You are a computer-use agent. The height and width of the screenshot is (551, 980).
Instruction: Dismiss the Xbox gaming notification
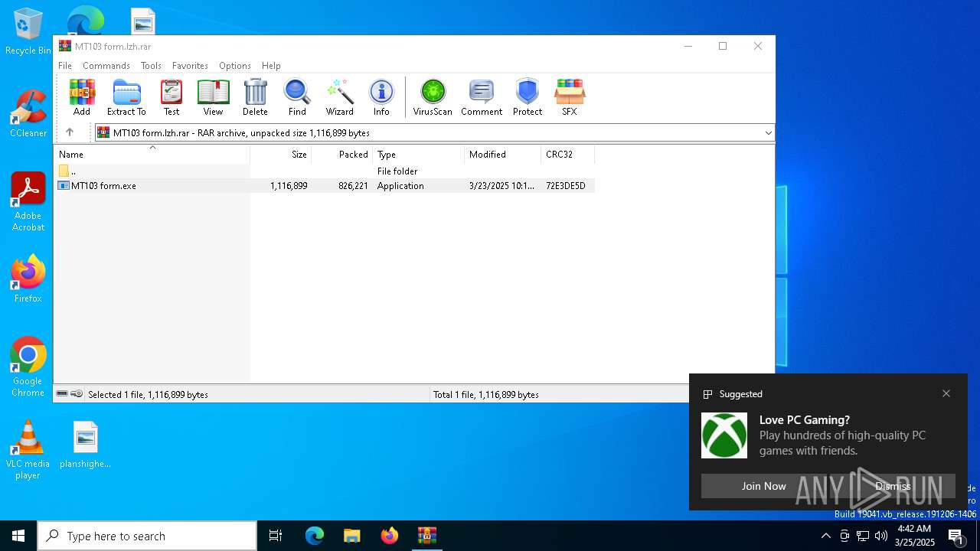893,486
